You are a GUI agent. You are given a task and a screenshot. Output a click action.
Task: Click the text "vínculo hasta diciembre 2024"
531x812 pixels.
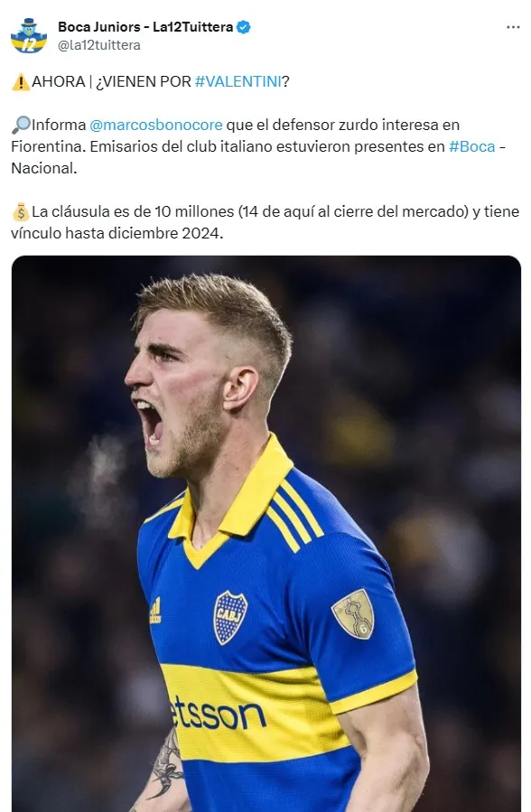tap(117, 234)
